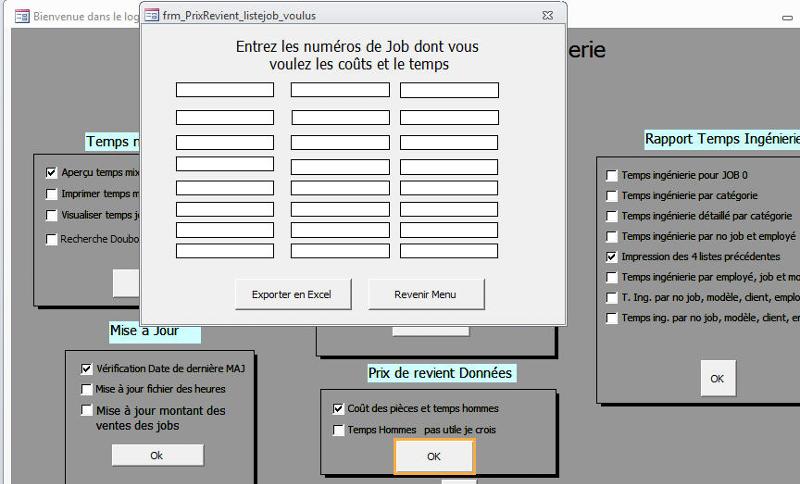800x484 pixels.
Task: Click first job number field in first column
Action: click(225, 90)
